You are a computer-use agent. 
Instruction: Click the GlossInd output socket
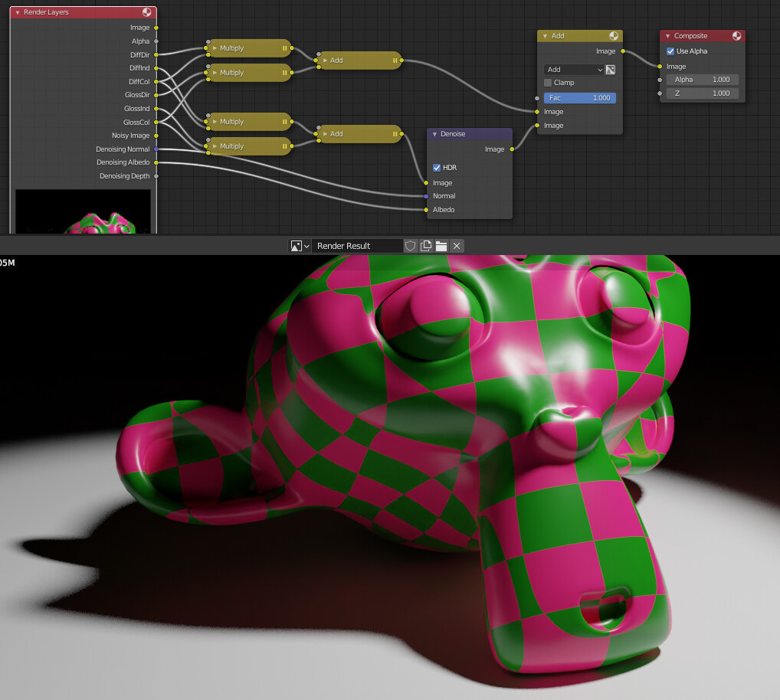pos(156,109)
